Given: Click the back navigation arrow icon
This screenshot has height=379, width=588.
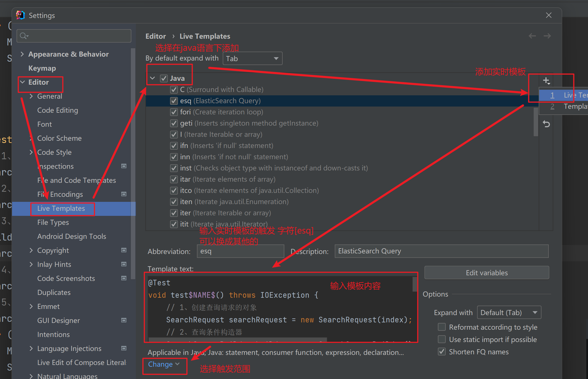Looking at the screenshot, I should [x=532, y=36].
